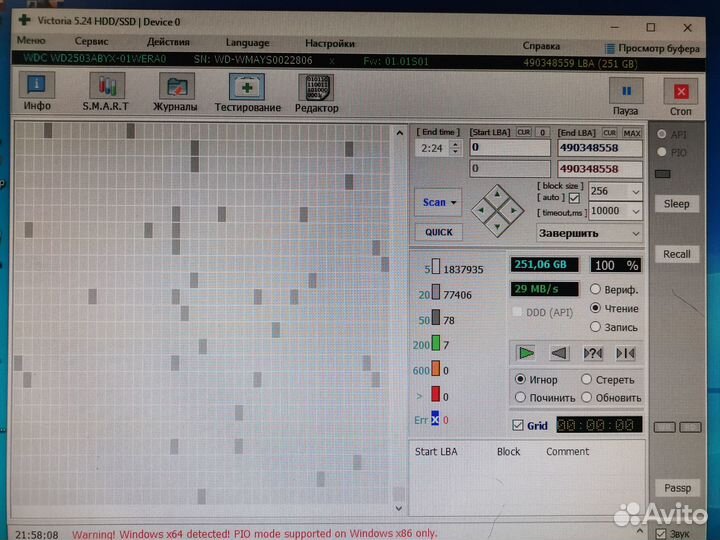Open the Сервис menu
The image size is (720, 540).
[92, 42]
